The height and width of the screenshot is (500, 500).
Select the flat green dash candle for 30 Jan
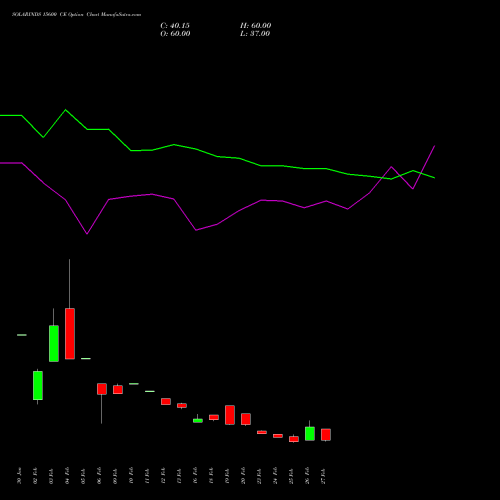click(x=22, y=335)
